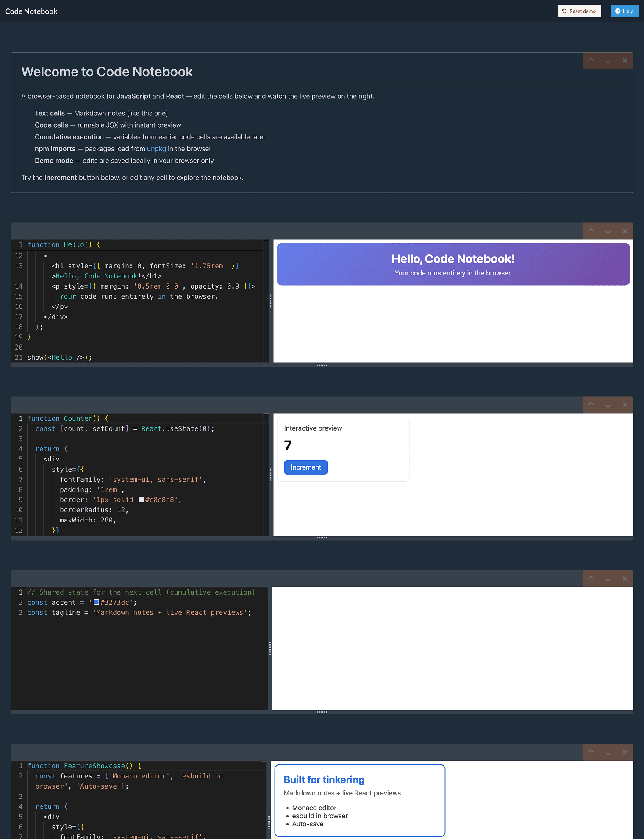Move the shared state cell up
644x839 pixels.
click(x=591, y=578)
